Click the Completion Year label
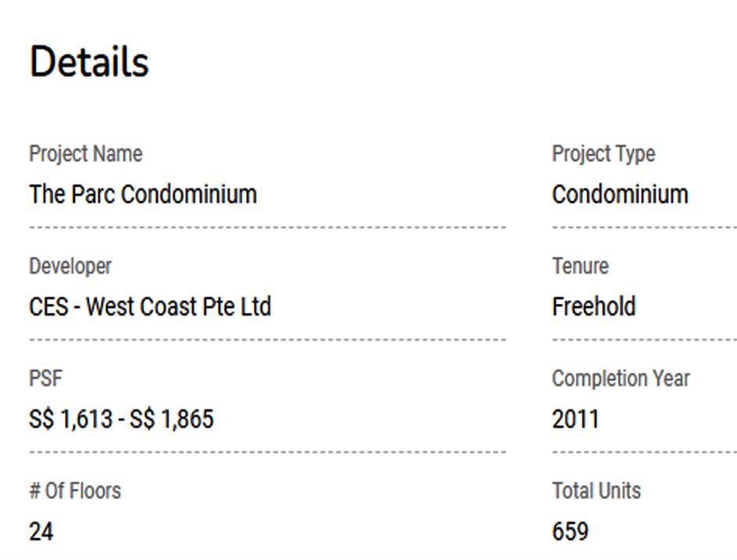The height and width of the screenshot is (560, 737). click(x=621, y=379)
